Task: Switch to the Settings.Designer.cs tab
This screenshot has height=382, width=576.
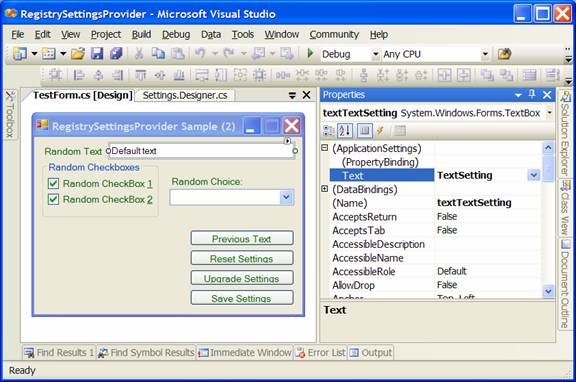Action: click(185, 96)
